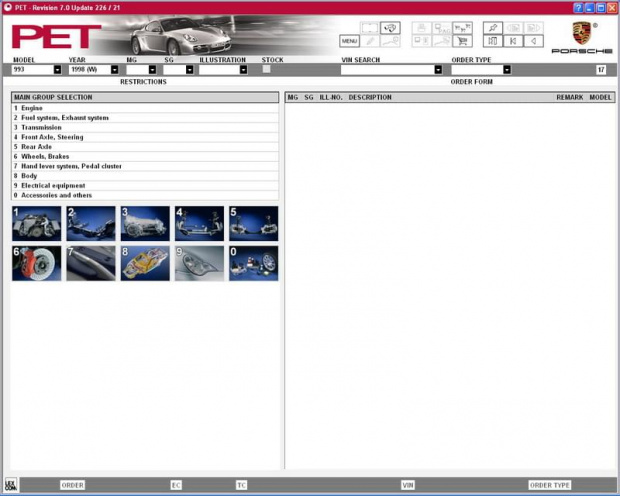Image resolution: width=620 pixels, height=496 pixels.
Task: Click the pencil edit icon
Action: (x=370, y=41)
